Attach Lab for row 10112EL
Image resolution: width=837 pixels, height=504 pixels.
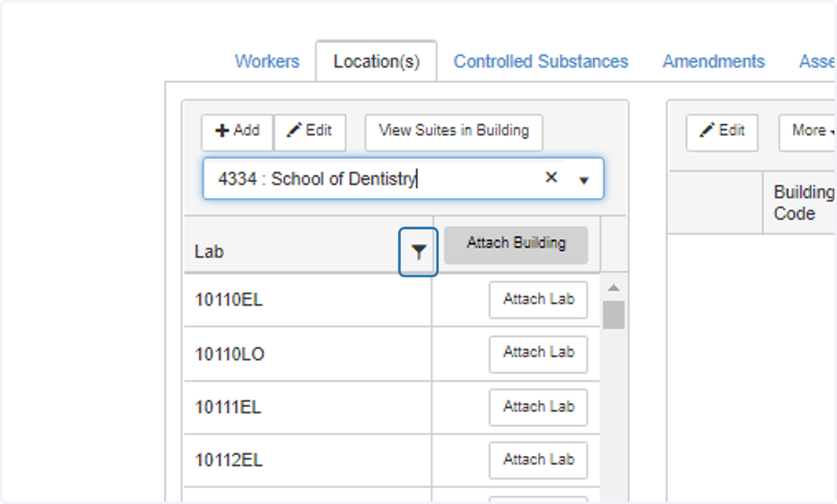(538, 460)
